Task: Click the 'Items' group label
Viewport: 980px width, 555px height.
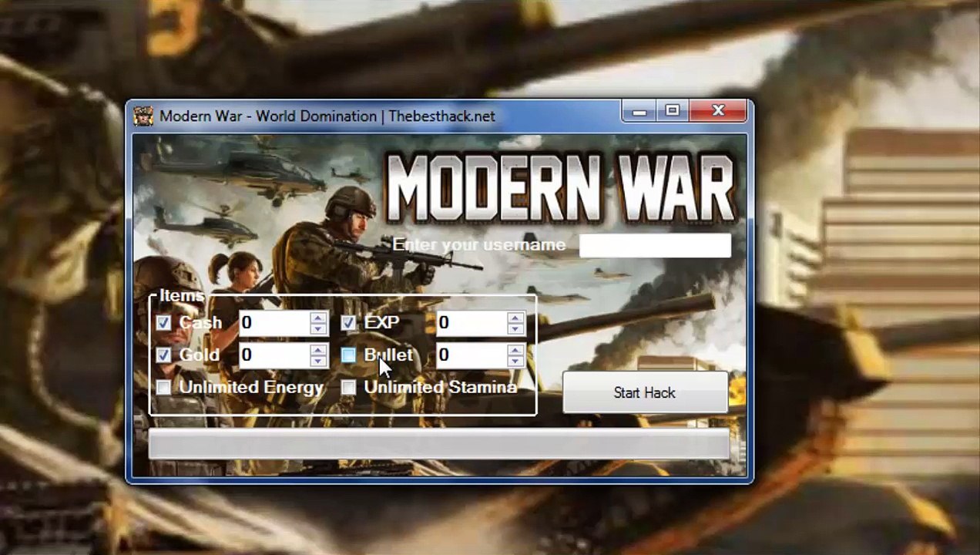Action: tap(183, 296)
